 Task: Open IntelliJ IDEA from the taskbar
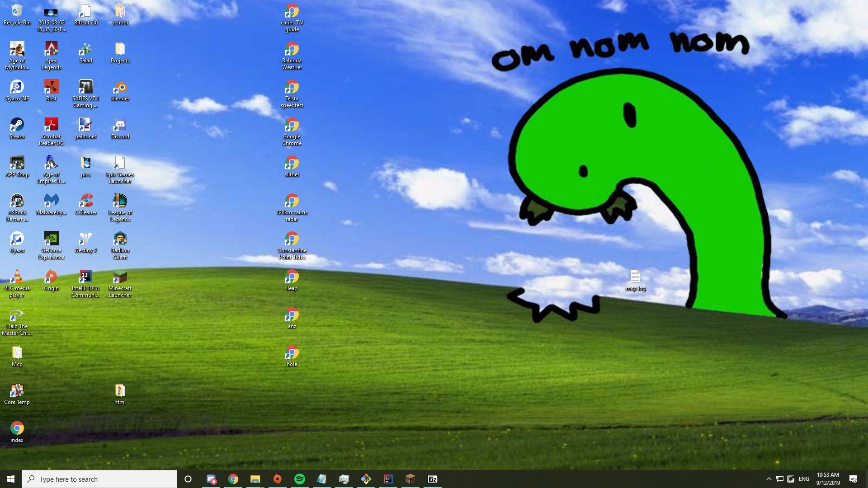coord(388,479)
